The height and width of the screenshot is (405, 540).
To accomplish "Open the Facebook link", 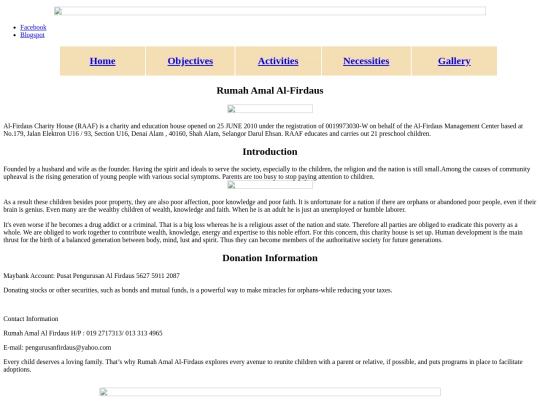I will pos(33,28).
